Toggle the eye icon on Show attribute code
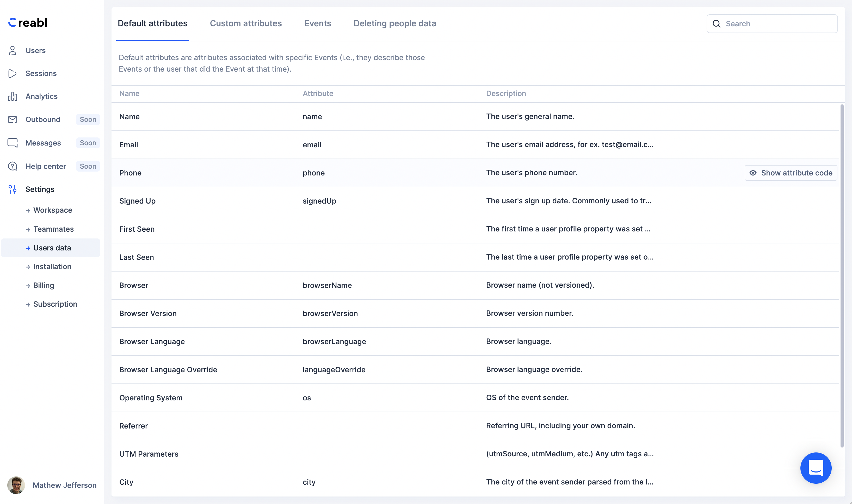 (753, 173)
